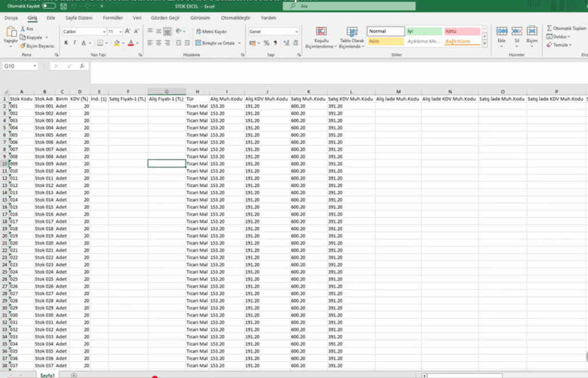Switch to the Ekle ribbon tab
The width and height of the screenshot is (588, 378).
click(51, 18)
